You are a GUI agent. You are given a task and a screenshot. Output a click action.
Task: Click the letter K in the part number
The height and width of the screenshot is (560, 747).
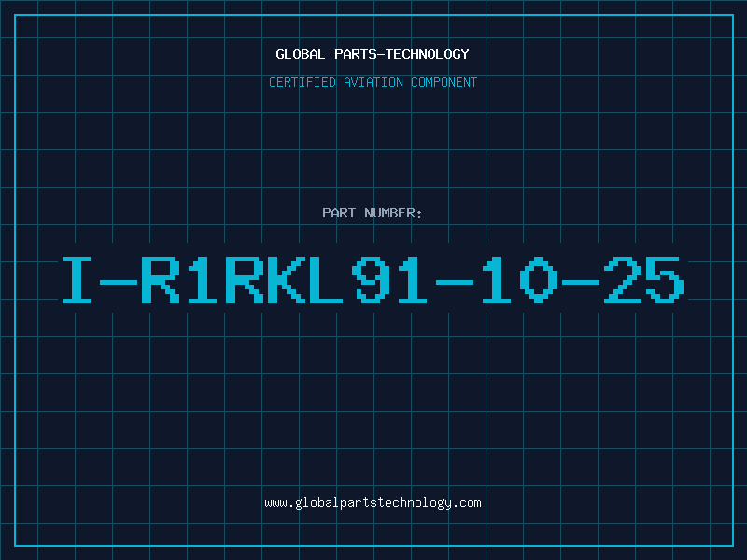[287, 280]
